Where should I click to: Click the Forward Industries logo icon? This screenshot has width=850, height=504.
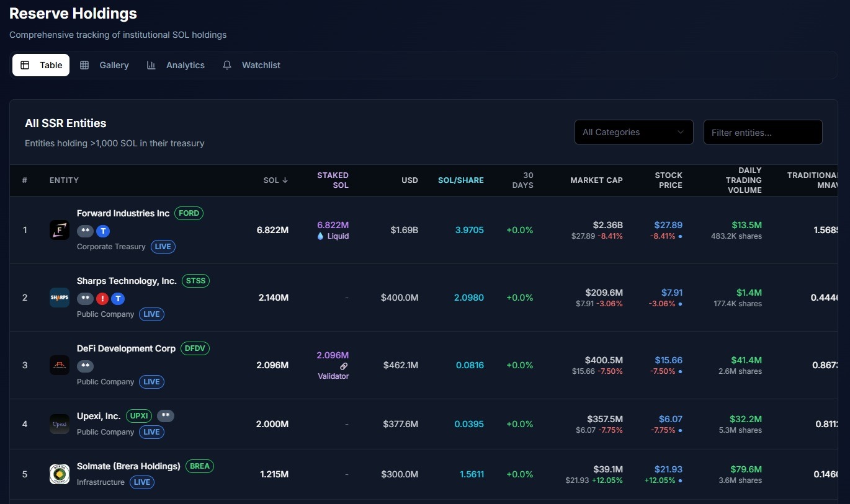point(60,230)
